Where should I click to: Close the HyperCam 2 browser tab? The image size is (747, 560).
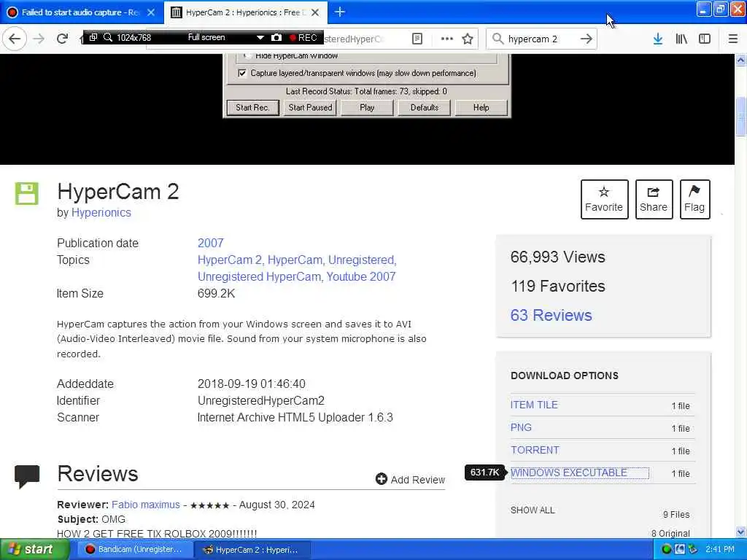click(315, 12)
